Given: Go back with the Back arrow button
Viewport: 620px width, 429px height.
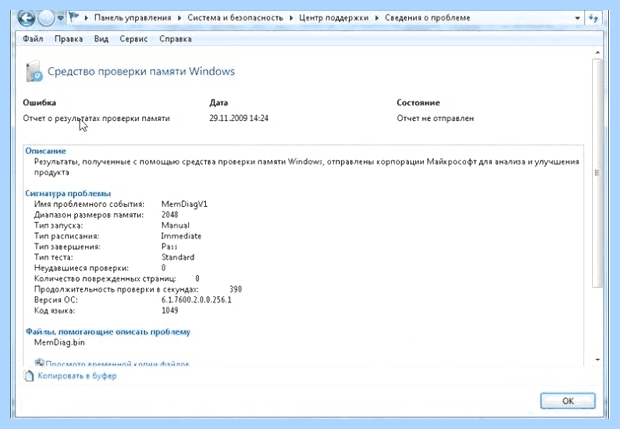Looking at the screenshot, I should click(x=26, y=18).
